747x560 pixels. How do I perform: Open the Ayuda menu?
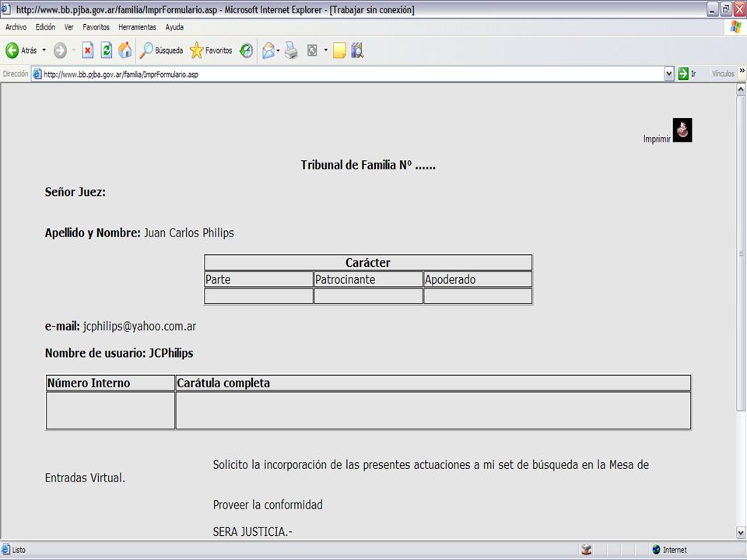pos(174,27)
